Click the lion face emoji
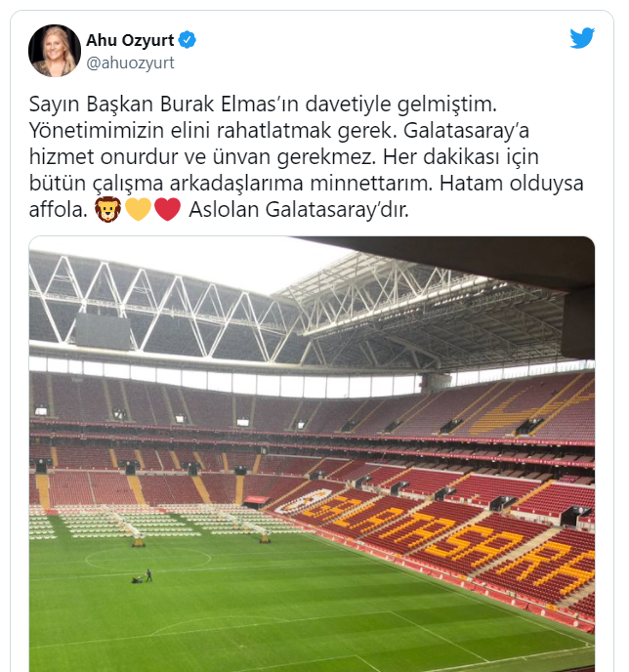The image size is (629, 672). (107, 209)
